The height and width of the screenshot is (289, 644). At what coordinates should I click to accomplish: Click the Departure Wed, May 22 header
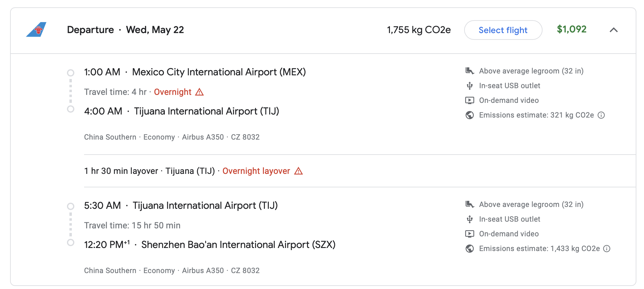(x=125, y=30)
